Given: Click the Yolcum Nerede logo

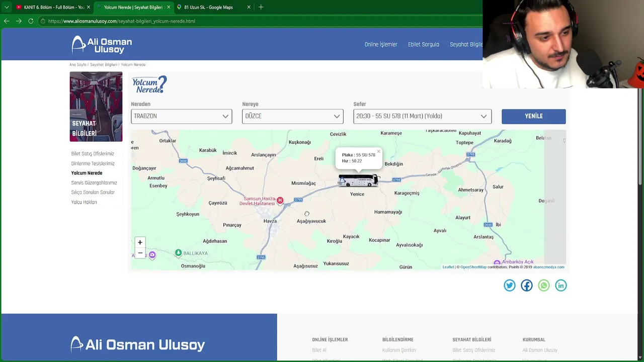Looking at the screenshot, I should click(149, 84).
